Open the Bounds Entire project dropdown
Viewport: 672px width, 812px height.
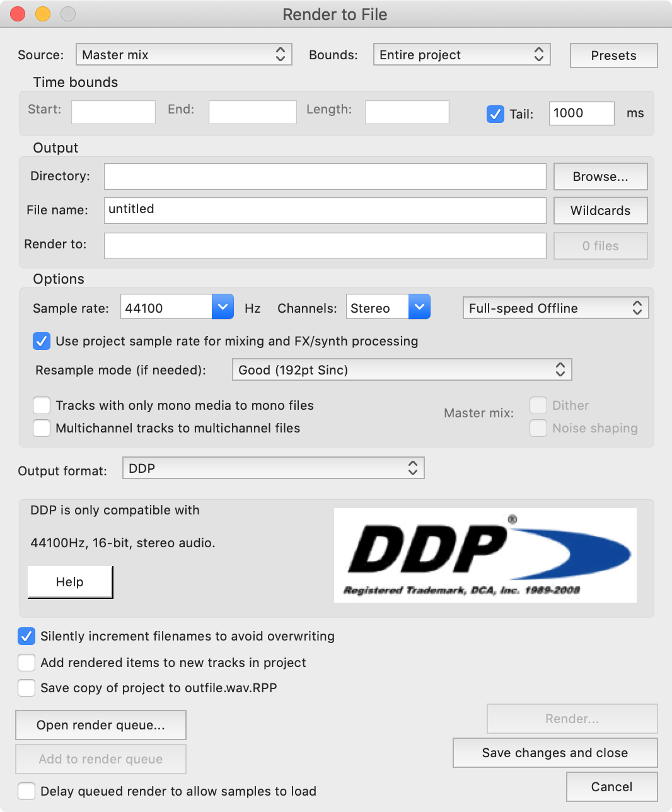point(461,55)
